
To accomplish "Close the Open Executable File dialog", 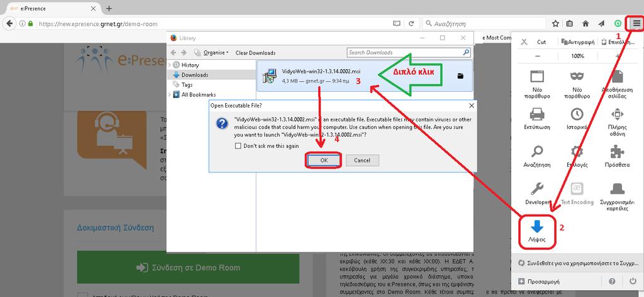I will [471, 106].
